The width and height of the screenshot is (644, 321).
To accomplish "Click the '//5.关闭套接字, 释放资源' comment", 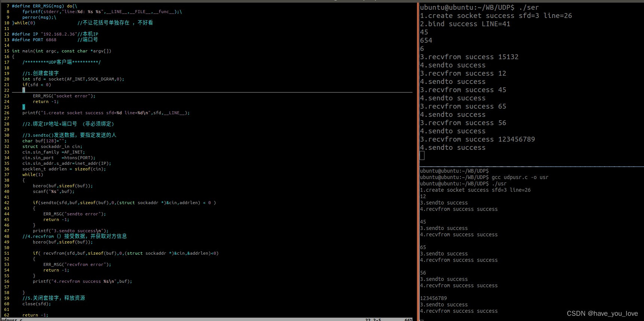I will click(x=53, y=298).
